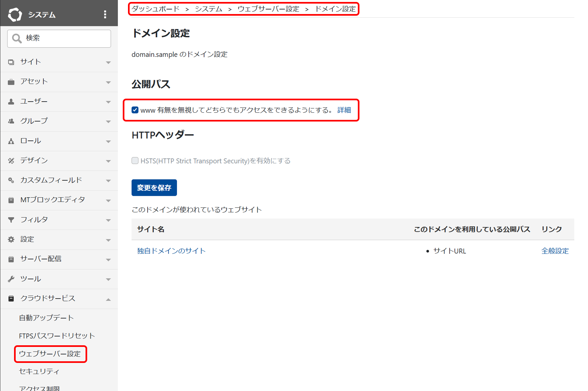
Task: Click the ロール icon in sidebar
Action: coord(11,141)
